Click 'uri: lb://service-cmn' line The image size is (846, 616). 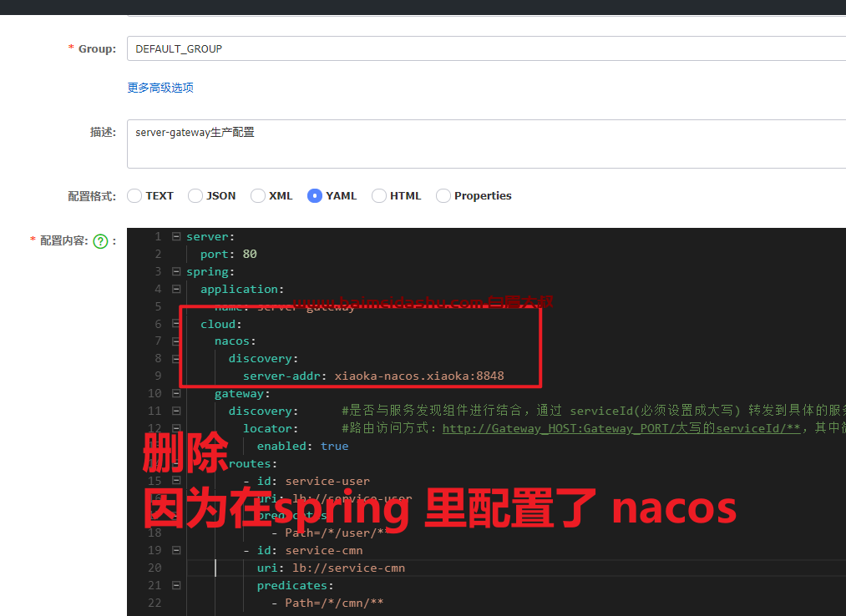(331, 568)
